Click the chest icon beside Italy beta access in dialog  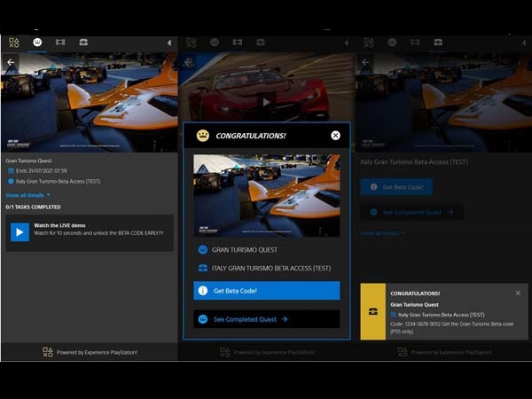[x=203, y=268]
